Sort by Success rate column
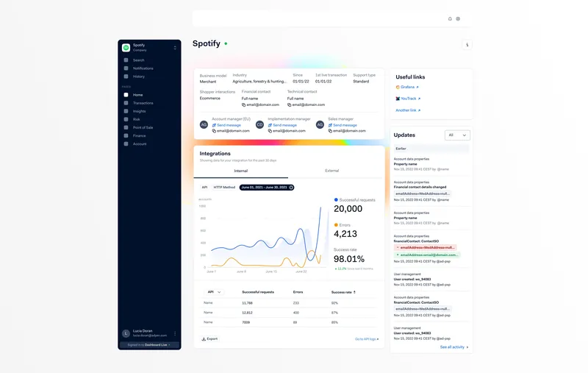The height and width of the screenshot is (373, 588). [343, 292]
